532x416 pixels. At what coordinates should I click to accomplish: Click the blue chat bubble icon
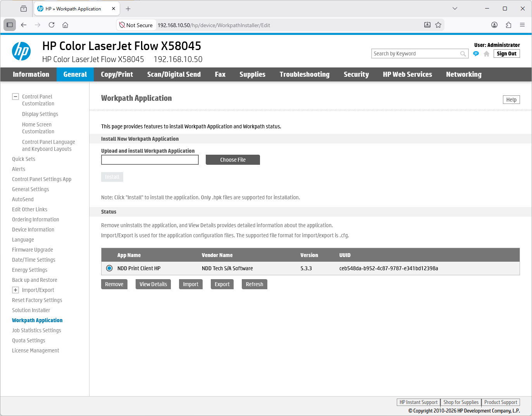click(476, 54)
